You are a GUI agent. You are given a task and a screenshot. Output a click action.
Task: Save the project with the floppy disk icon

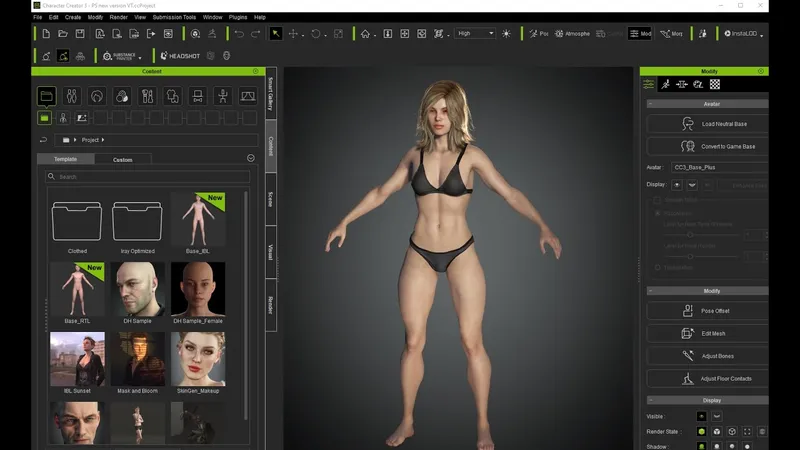tap(80, 34)
